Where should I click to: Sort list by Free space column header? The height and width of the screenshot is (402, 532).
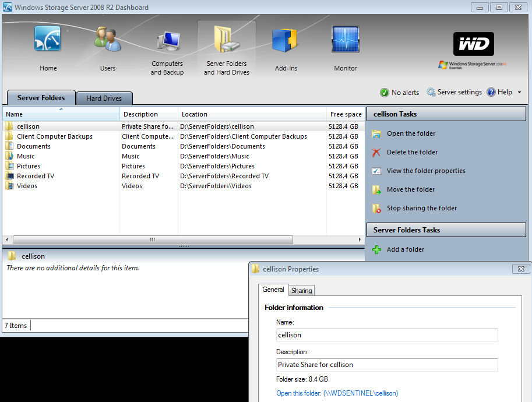click(346, 114)
